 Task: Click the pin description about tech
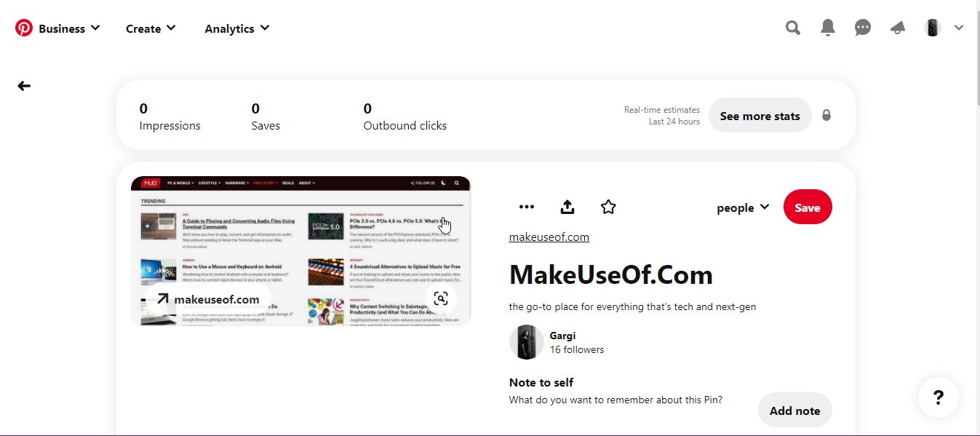pyautogui.click(x=633, y=307)
